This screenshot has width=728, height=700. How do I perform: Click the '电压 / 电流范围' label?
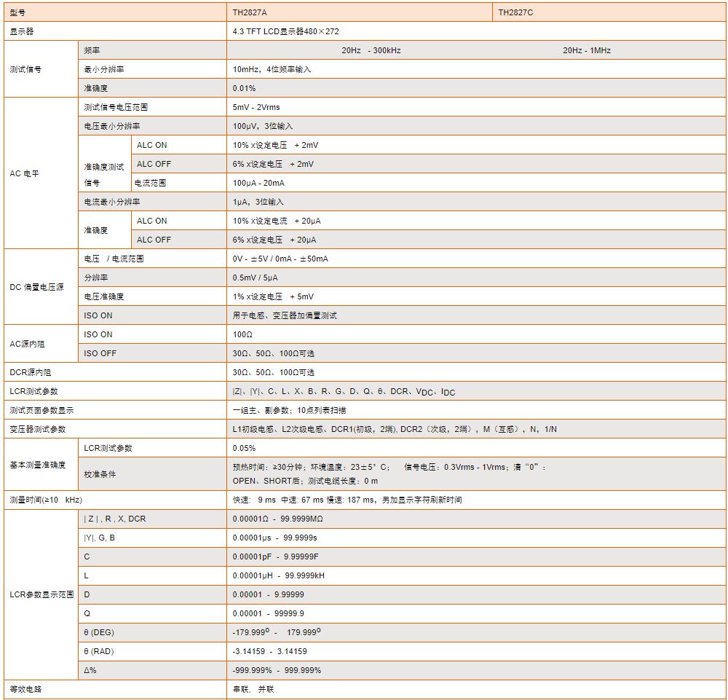pyautogui.click(x=114, y=259)
